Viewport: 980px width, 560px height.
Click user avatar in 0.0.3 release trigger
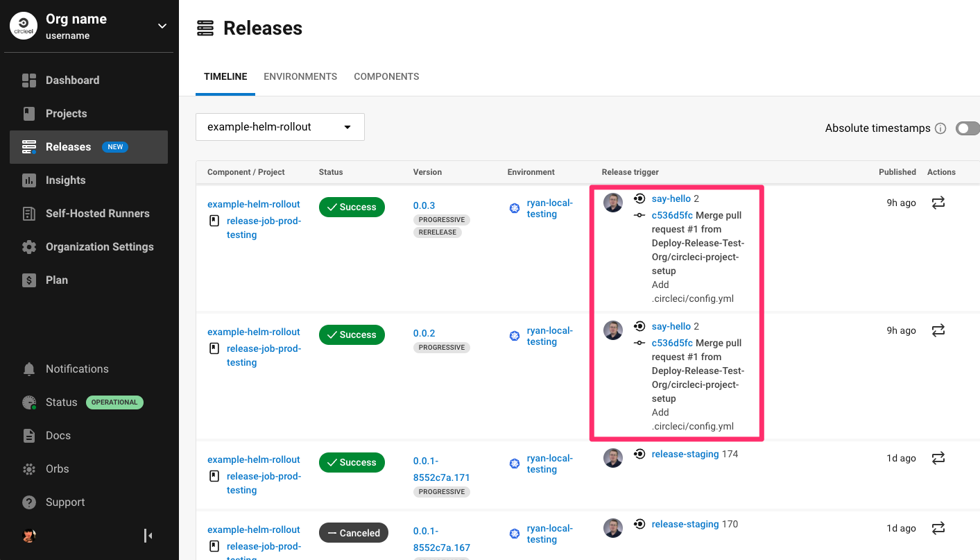(x=613, y=203)
